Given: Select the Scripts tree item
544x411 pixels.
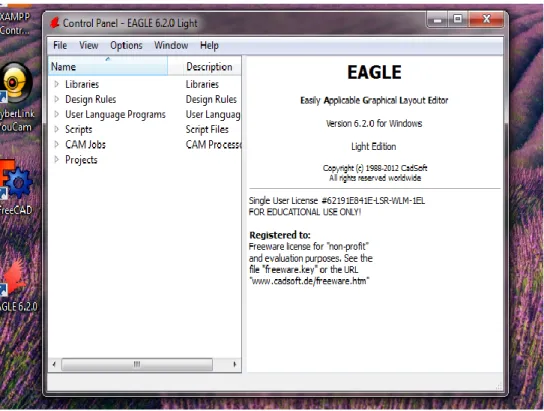Looking at the screenshot, I should point(79,130).
